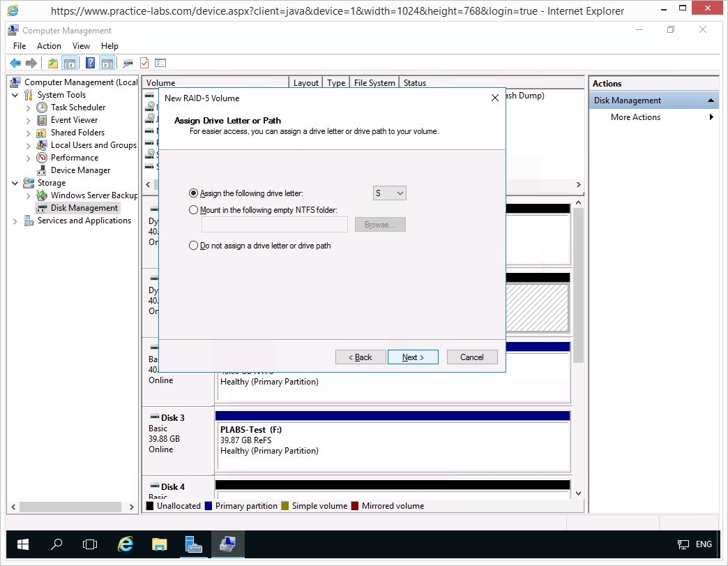728x566 pixels.
Task: Select Assign the following drive letter option
Action: [194, 193]
